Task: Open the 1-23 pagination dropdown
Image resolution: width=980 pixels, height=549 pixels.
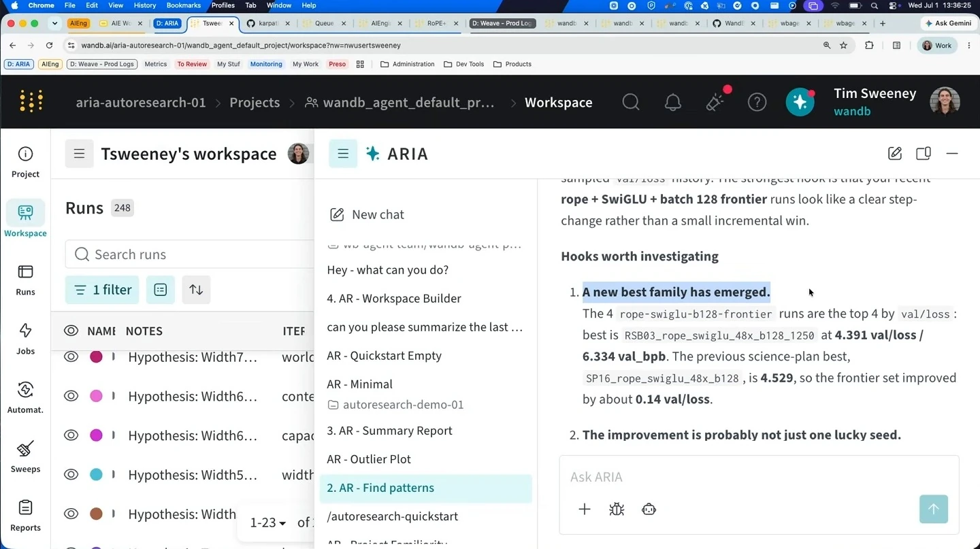Action: tap(268, 522)
